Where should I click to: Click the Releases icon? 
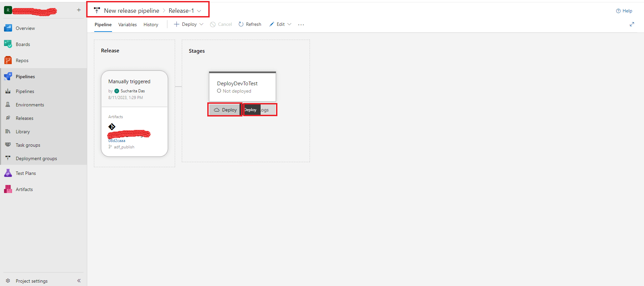pos(8,118)
